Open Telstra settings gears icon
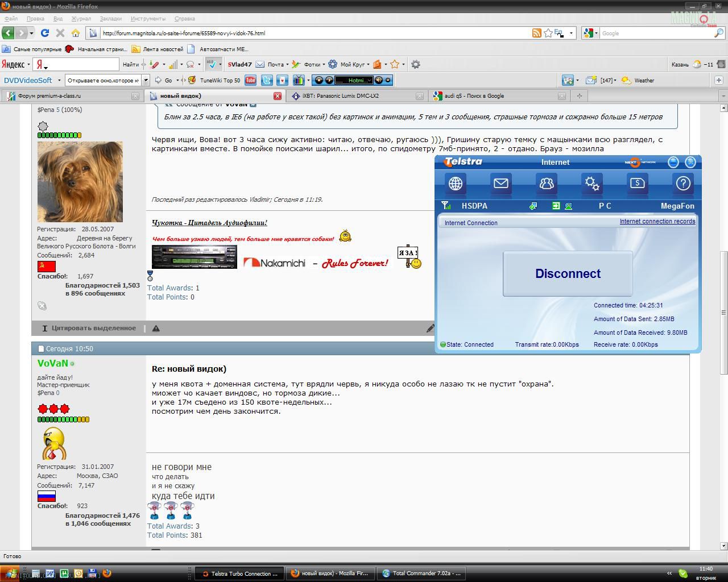 592,184
